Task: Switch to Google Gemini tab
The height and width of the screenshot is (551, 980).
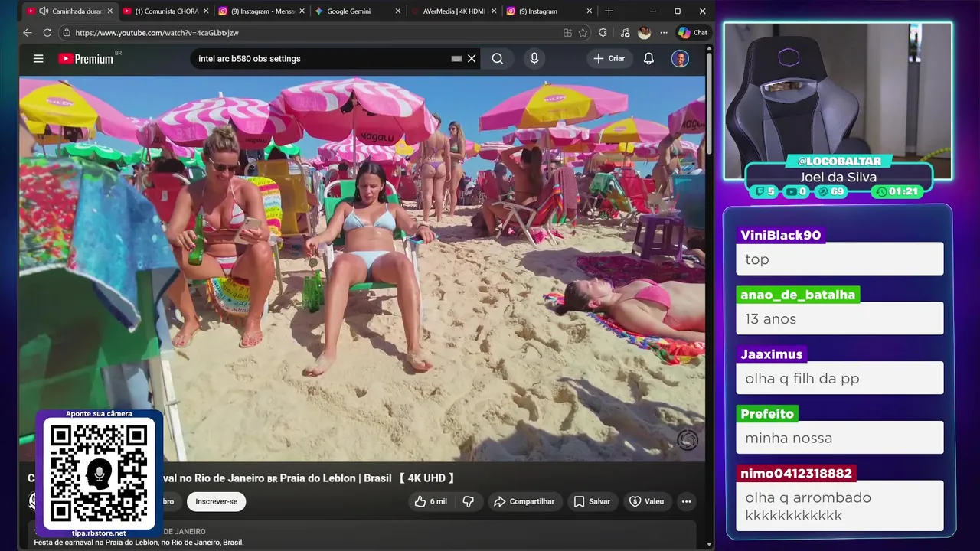Action: tap(358, 11)
